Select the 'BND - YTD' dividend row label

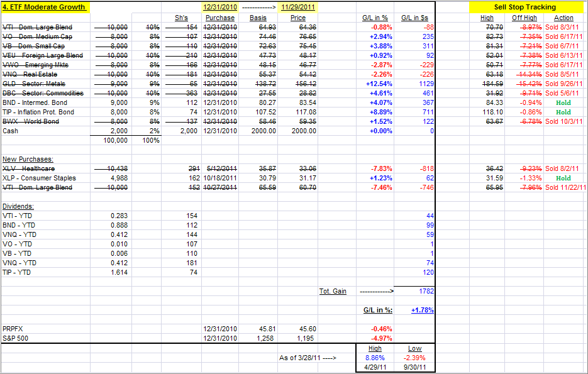pos(19,225)
